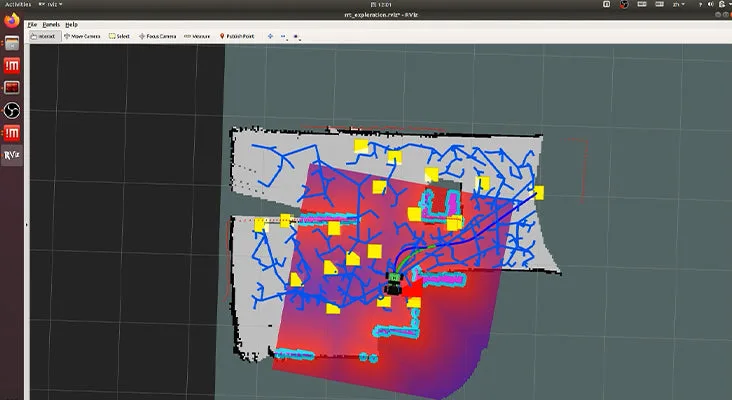Open the power system menu icon
Viewport: 732px width, 400px height.
[722, 4]
